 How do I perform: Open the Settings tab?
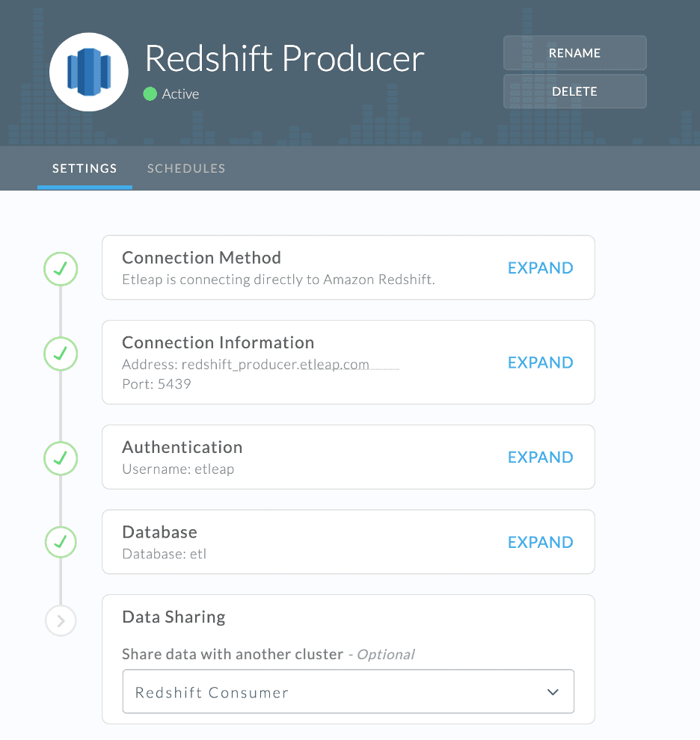coord(85,168)
